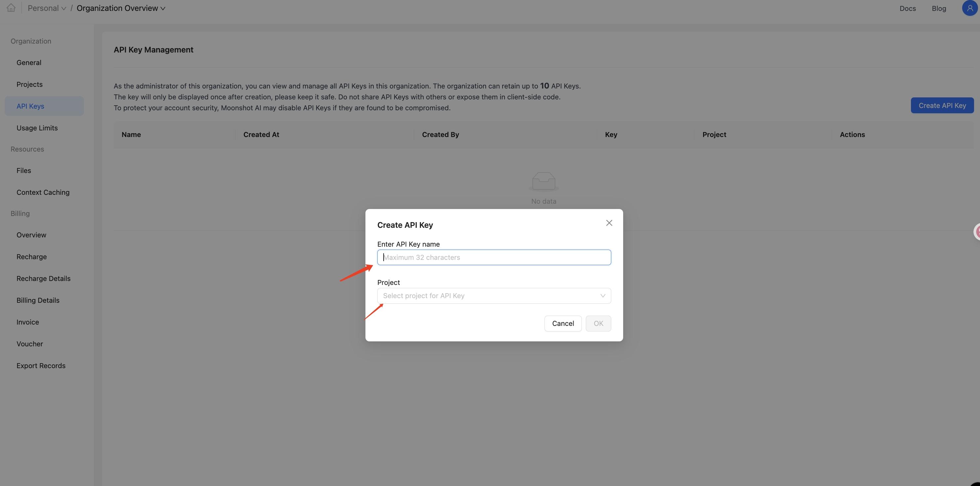Select Invoice in the Billing section
This screenshot has width=980, height=486.
point(28,323)
